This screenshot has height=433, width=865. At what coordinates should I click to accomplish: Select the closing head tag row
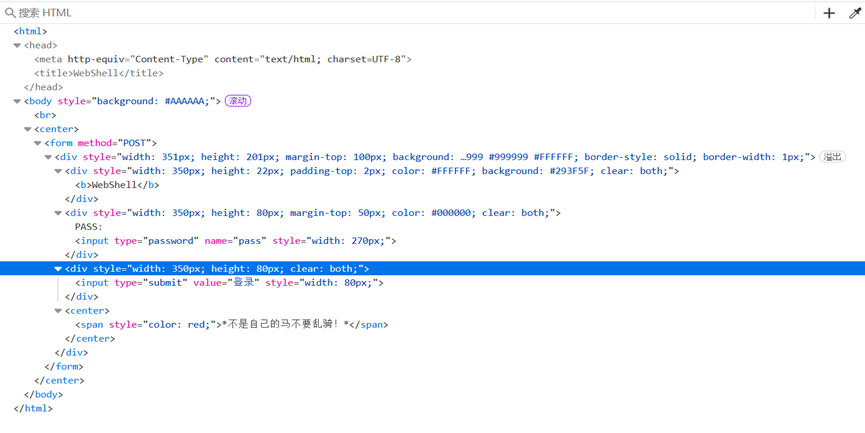point(432,87)
